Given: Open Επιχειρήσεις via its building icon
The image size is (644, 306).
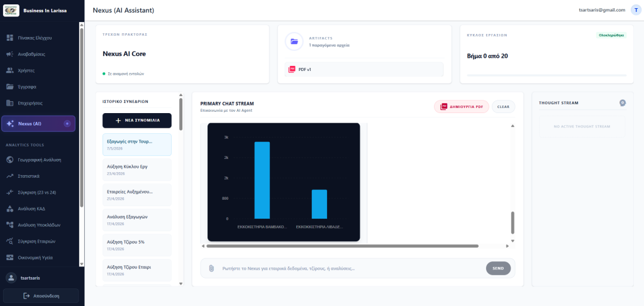Looking at the screenshot, I should [x=10, y=103].
